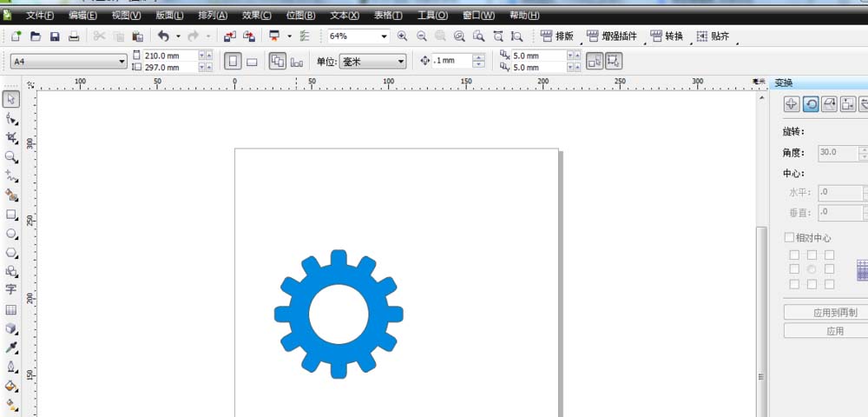This screenshot has width=868, height=417.
Task: Zoom to page icon
Action: pyautogui.click(x=479, y=36)
